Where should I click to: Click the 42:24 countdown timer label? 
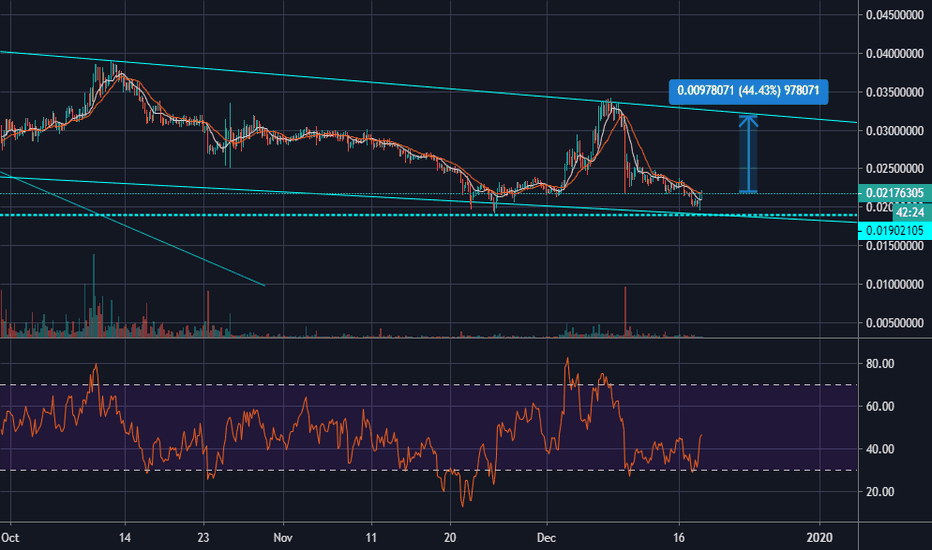911,212
